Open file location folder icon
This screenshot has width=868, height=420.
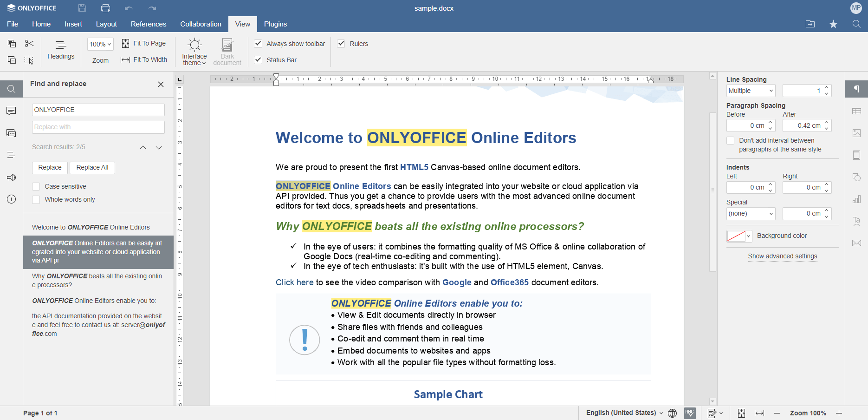(810, 24)
